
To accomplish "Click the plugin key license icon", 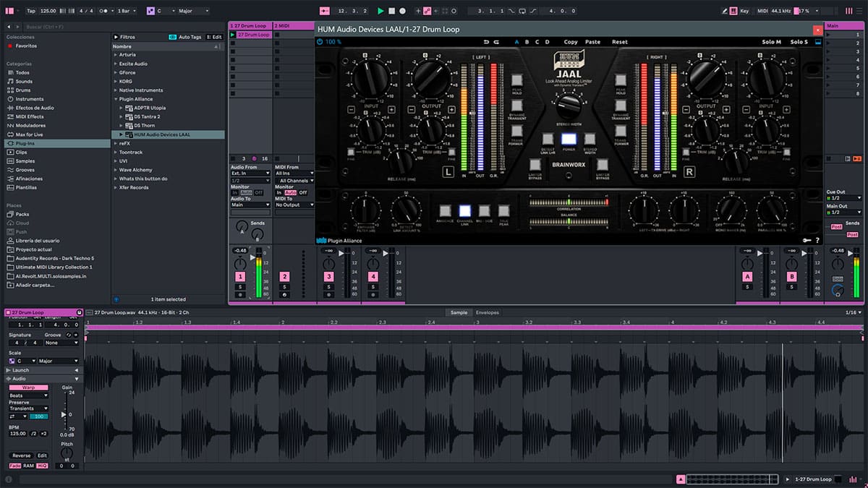I will click(x=807, y=240).
